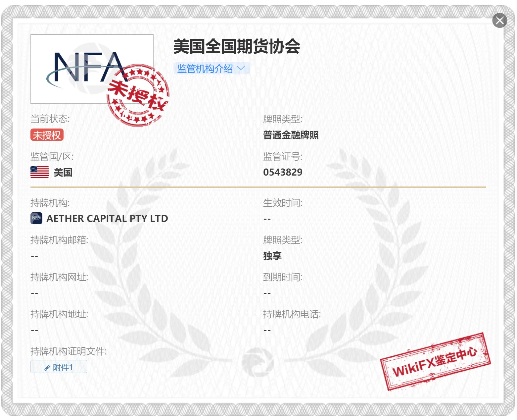Click the 监管国/区 label

coord(52,156)
